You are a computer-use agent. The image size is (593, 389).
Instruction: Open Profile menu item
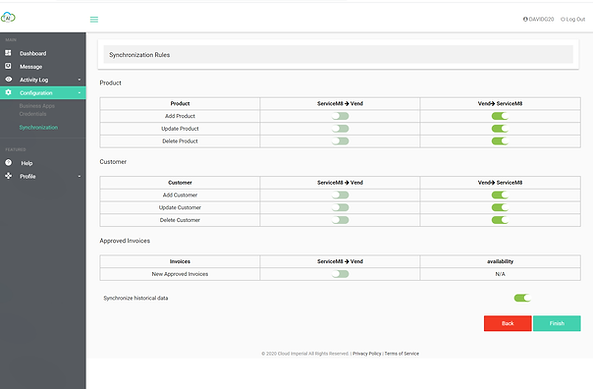(x=28, y=176)
